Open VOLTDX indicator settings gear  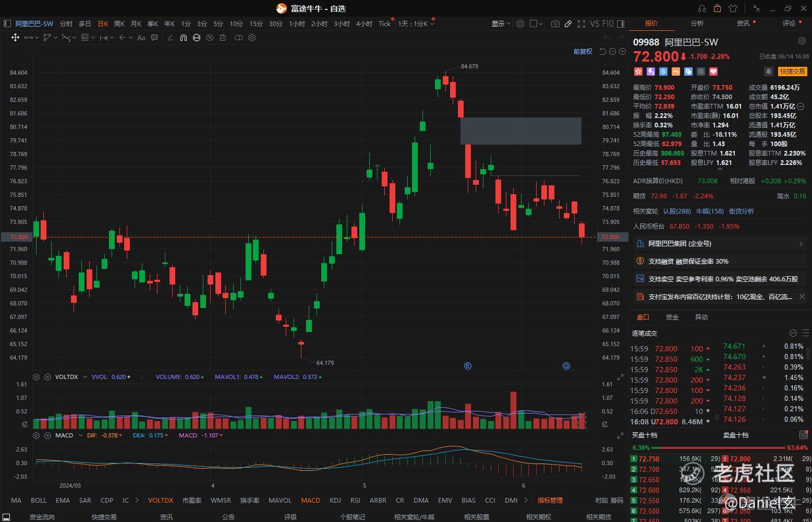pyautogui.click(x=36, y=377)
